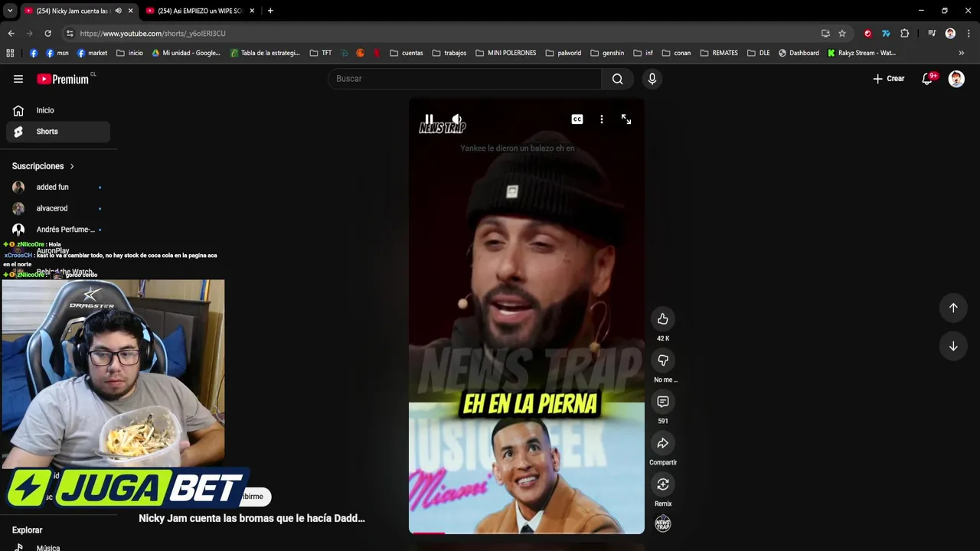
Task: Bookmark this page with the star
Action: [842, 34]
